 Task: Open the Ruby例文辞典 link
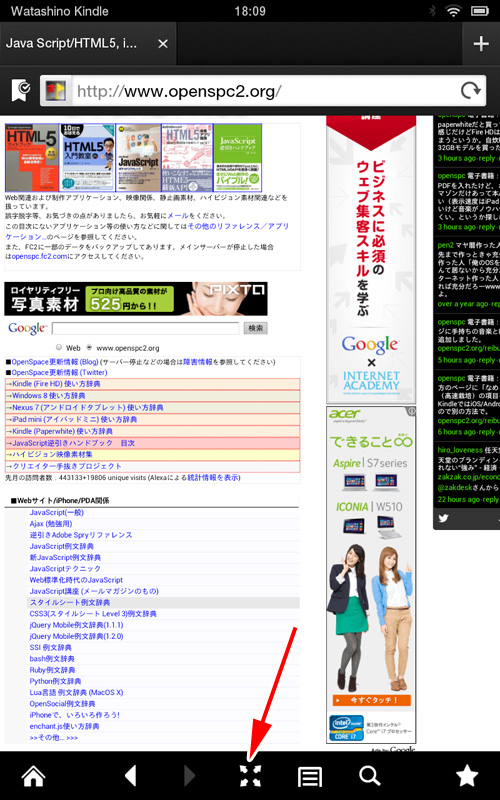pyautogui.click(x=53, y=669)
